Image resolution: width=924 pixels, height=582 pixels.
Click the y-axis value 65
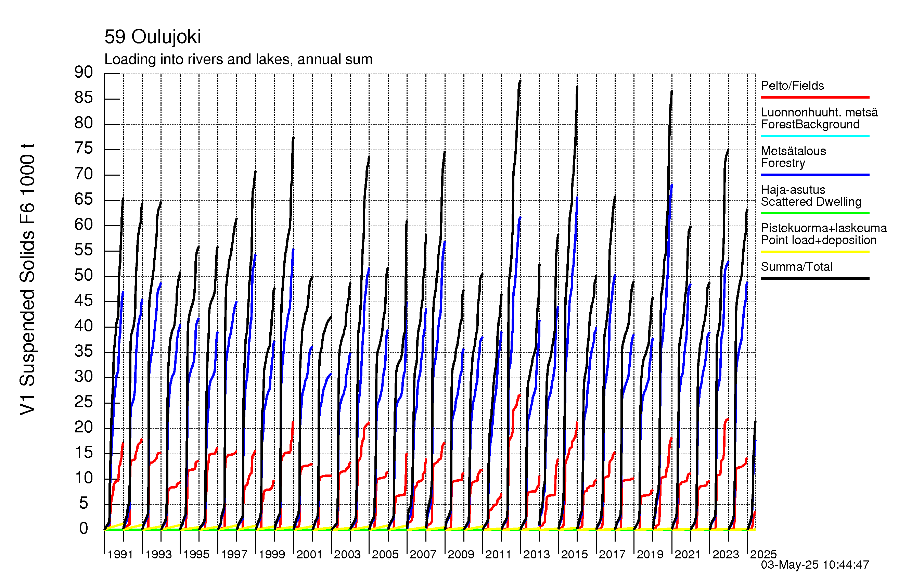(x=84, y=199)
